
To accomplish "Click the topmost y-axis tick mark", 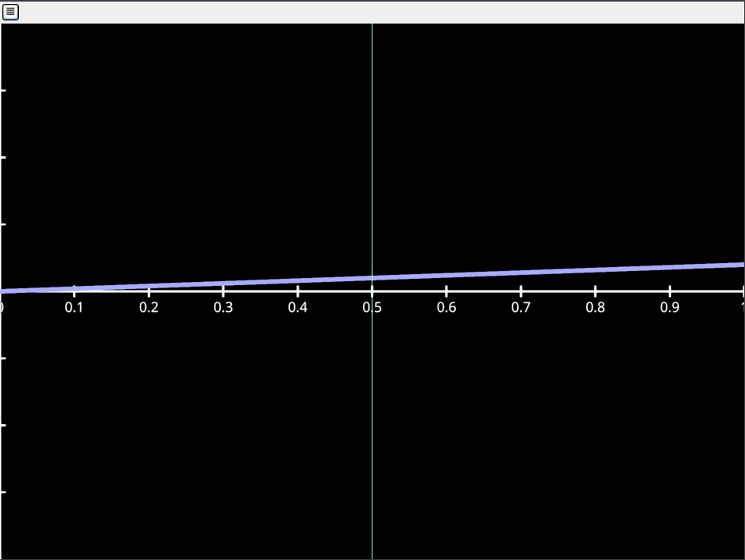I will [x=3, y=90].
